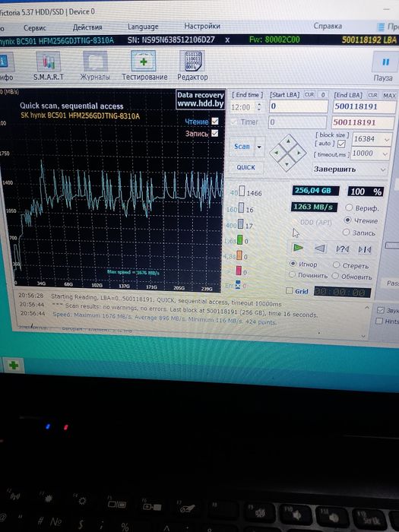Click the ▷|◁ jump to end button

tap(365, 250)
